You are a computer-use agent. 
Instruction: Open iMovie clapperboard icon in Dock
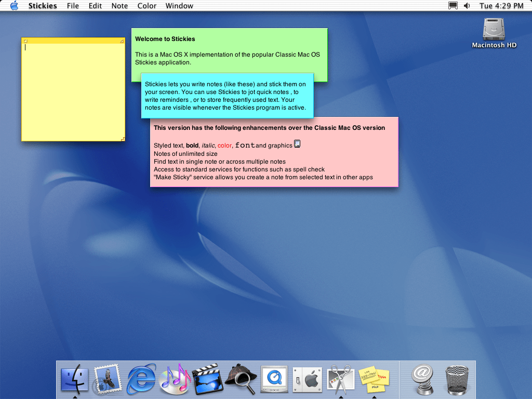208,379
